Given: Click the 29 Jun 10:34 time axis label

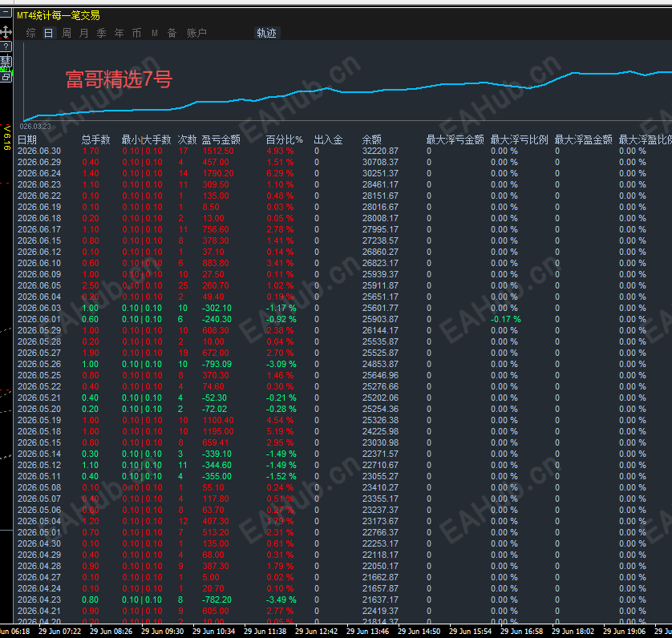Looking at the screenshot, I should (x=214, y=632).
